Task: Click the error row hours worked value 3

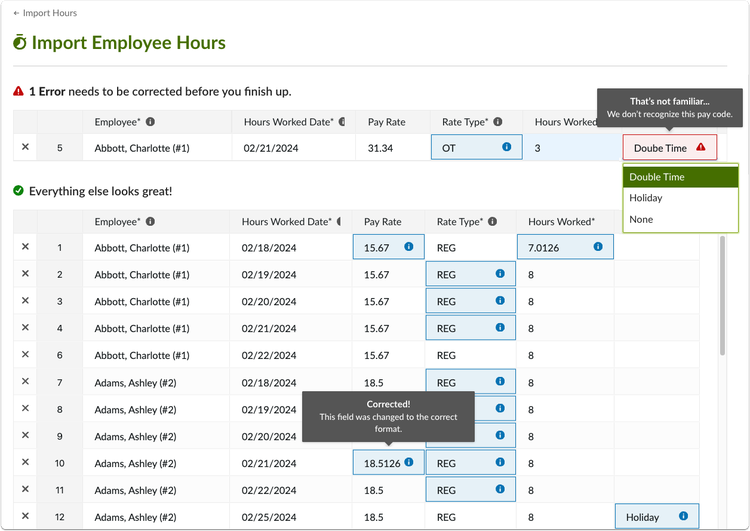Action: (538, 148)
